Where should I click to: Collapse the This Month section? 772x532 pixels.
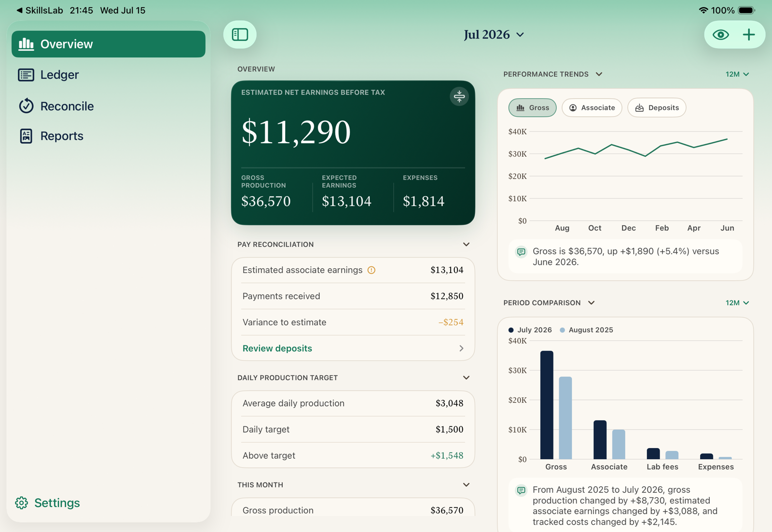coord(466,485)
